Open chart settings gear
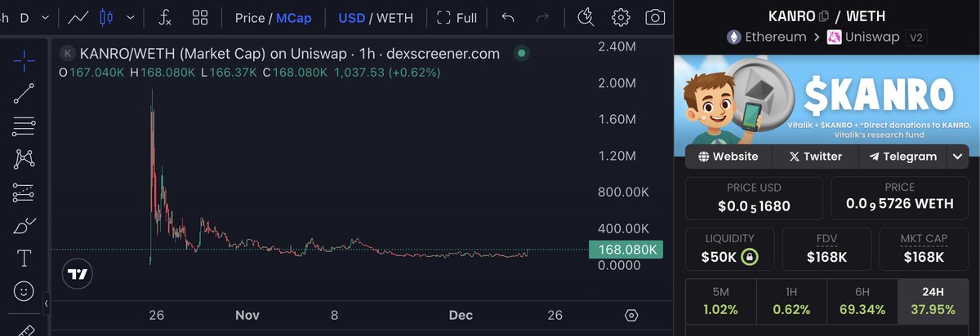980x336 pixels. click(x=621, y=17)
